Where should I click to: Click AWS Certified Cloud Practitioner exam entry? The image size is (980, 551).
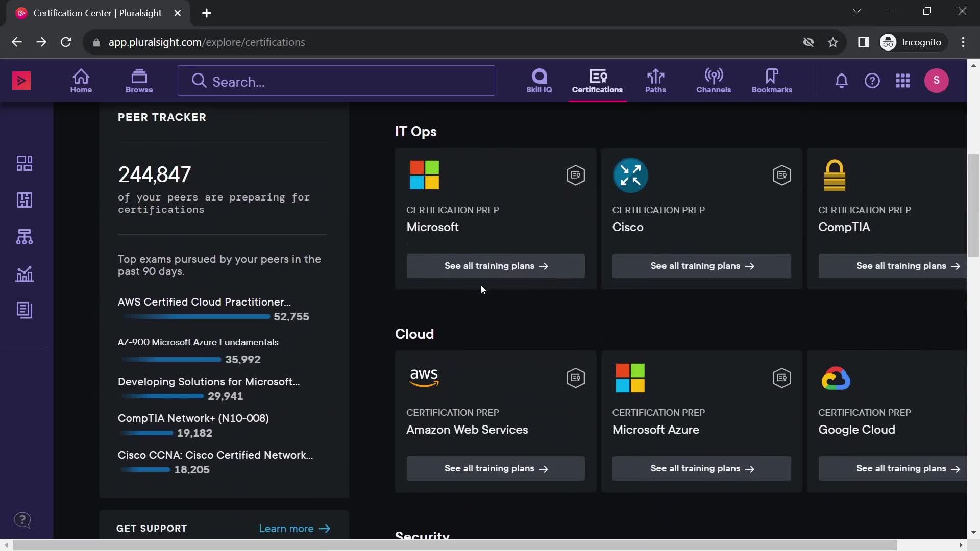[x=204, y=302]
